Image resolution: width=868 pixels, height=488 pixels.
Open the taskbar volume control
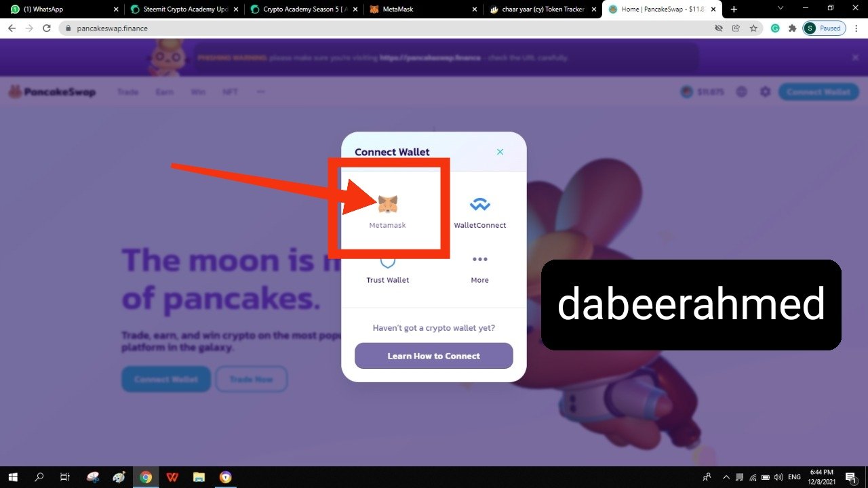click(x=778, y=477)
